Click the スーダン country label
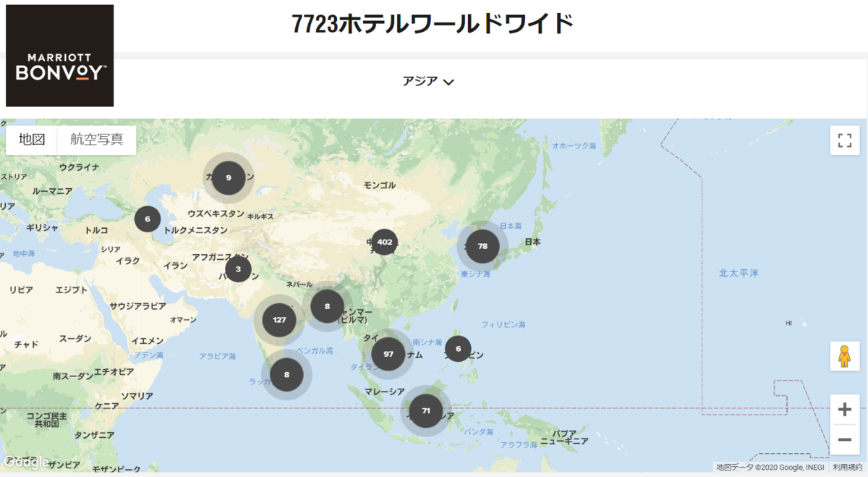The width and height of the screenshot is (868, 477). point(75,338)
